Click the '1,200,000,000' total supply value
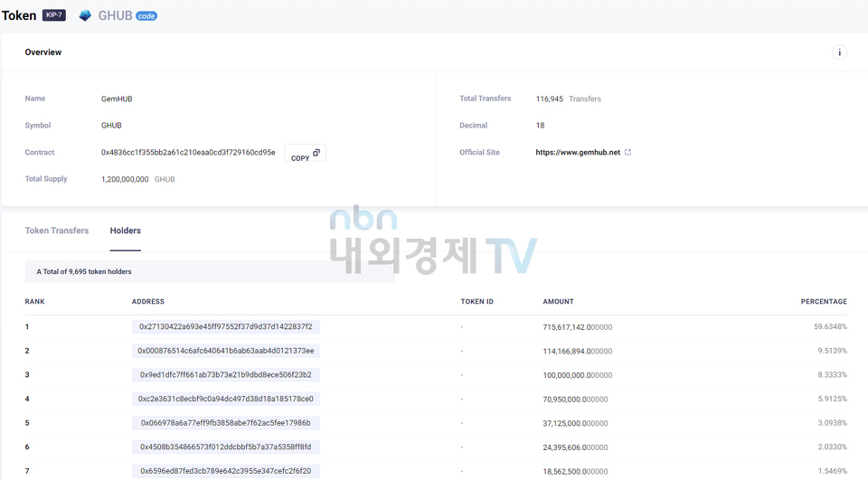Viewport: 868px width, 480px height. pyautogui.click(x=125, y=179)
